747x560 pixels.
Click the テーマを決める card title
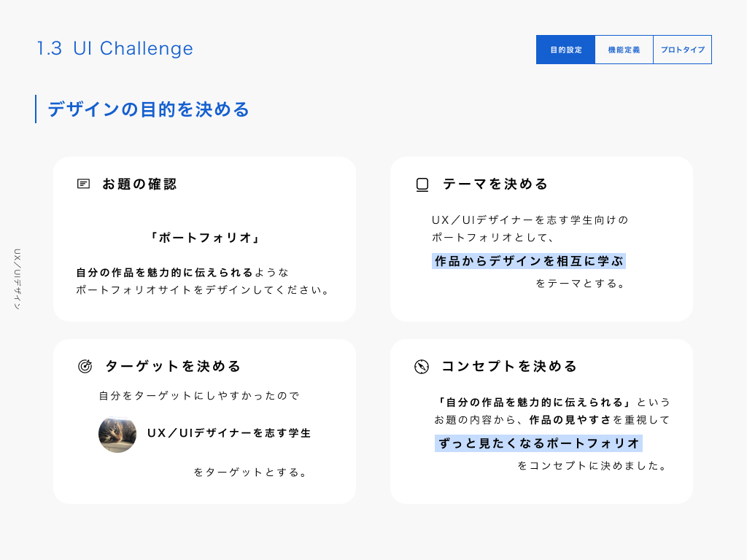495,184
